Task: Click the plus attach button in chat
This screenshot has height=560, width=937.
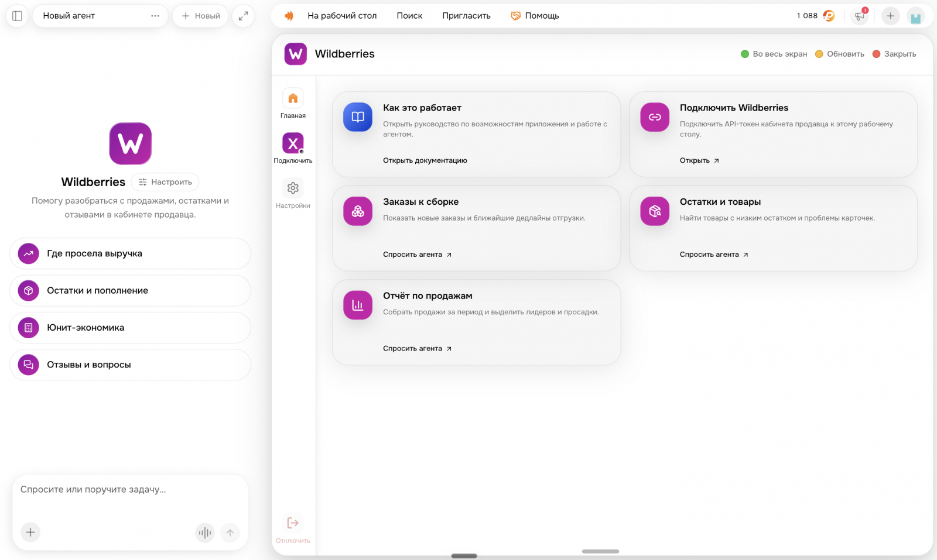Action: (x=30, y=532)
